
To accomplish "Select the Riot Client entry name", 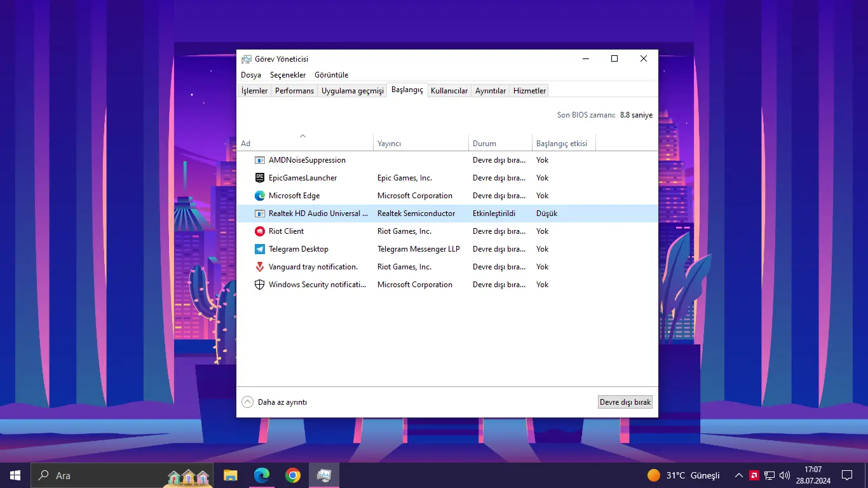I will point(286,231).
